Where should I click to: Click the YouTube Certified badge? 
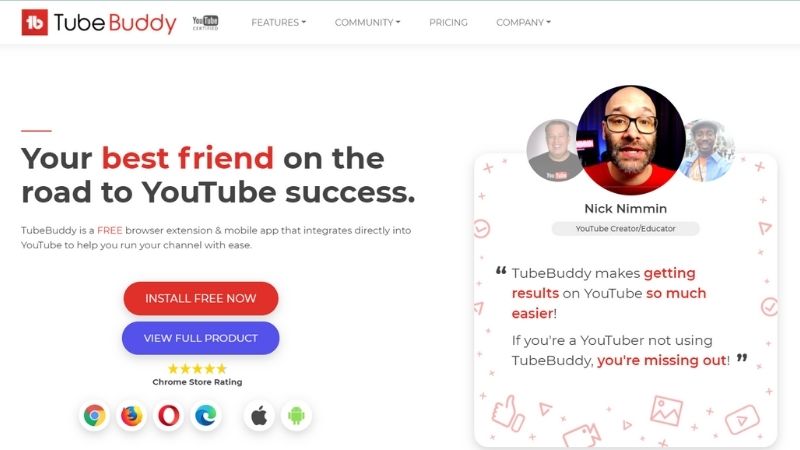point(205,22)
